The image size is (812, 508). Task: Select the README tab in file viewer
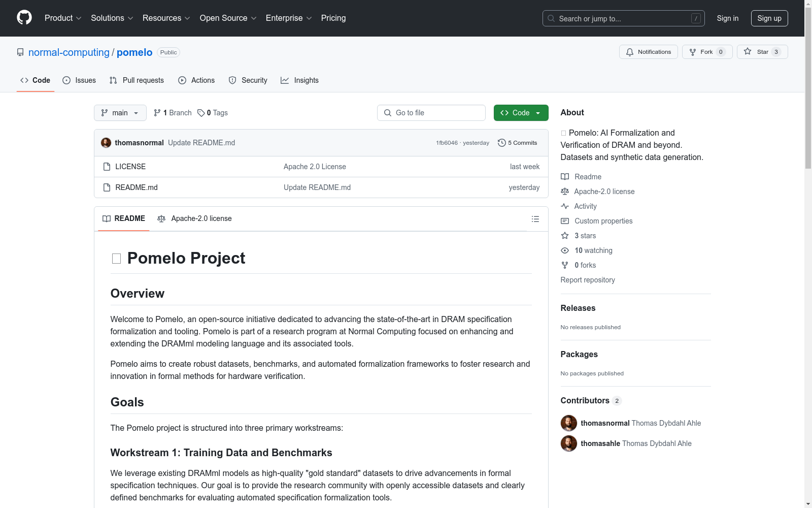pyautogui.click(x=124, y=219)
